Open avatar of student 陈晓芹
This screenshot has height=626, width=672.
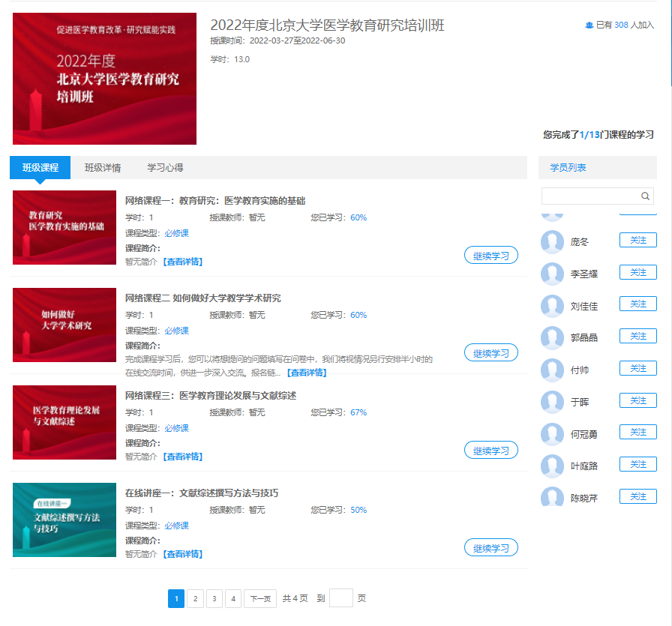(x=552, y=496)
